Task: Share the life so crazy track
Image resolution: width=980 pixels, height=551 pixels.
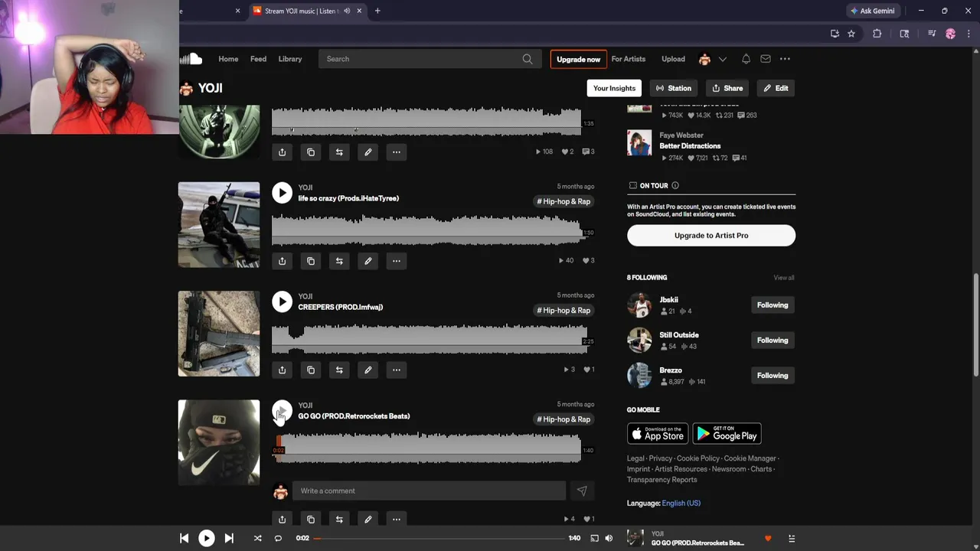Action: pyautogui.click(x=282, y=261)
